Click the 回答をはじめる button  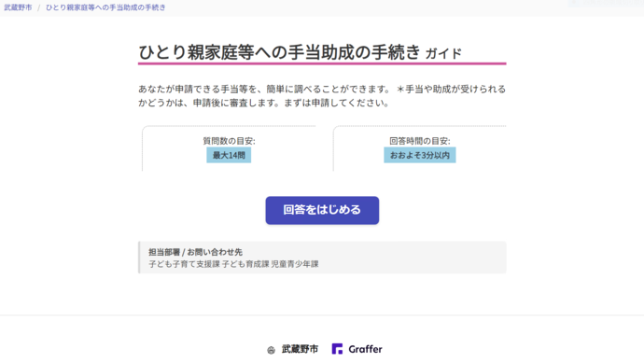pos(322,210)
